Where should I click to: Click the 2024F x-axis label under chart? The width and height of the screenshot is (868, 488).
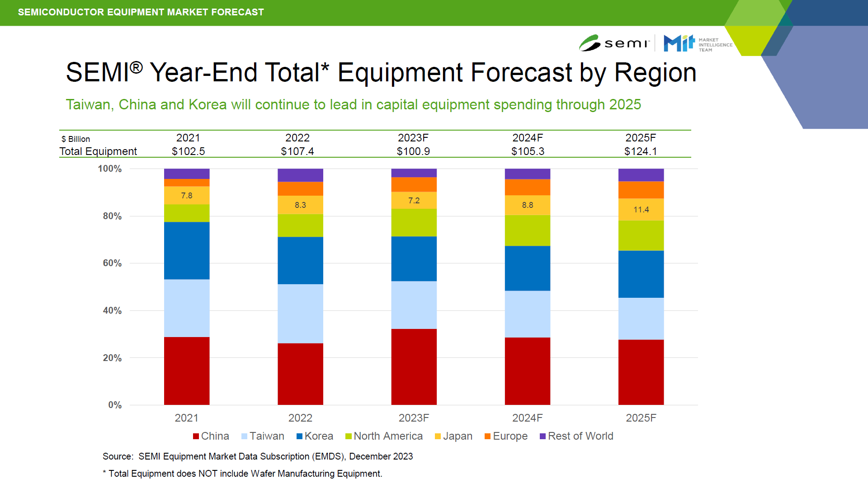[x=528, y=418]
